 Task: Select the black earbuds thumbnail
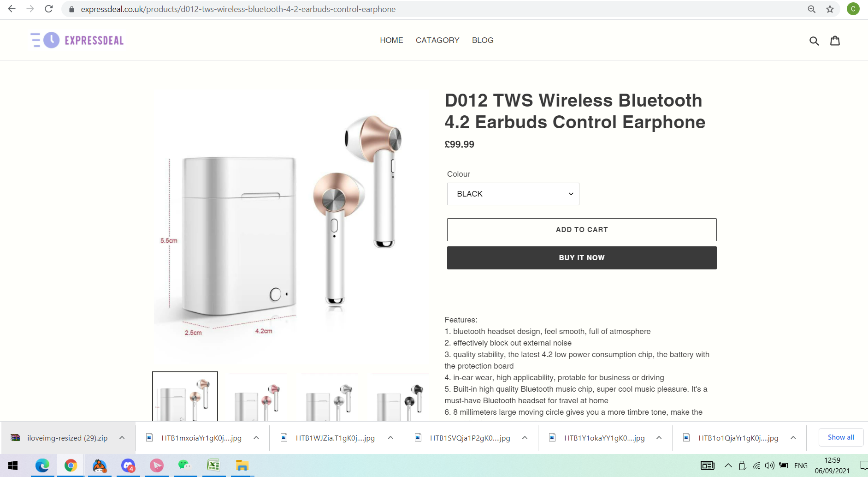tap(400, 397)
